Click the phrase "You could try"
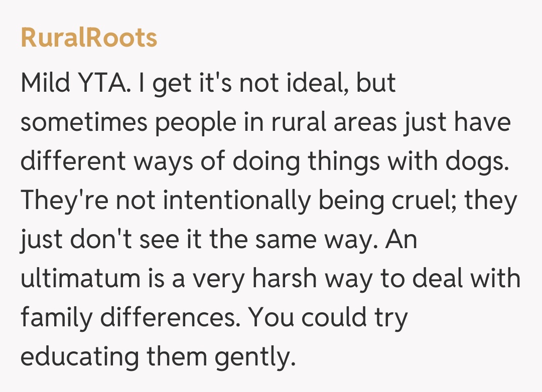This screenshot has width=542, height=392. point(329,318)
